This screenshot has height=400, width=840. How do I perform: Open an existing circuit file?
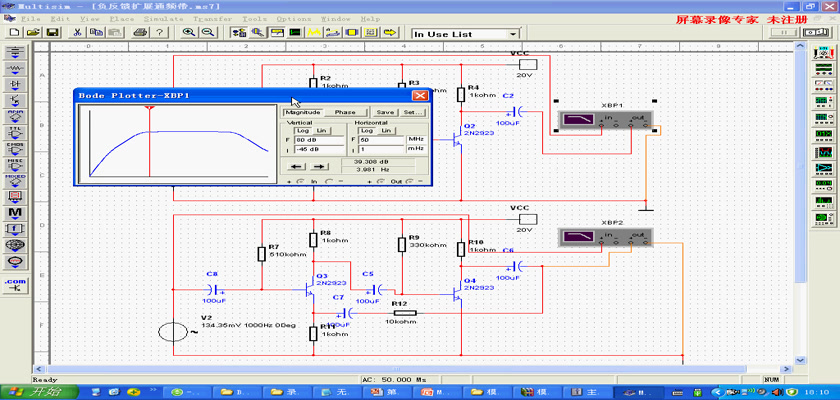tap(33, 32)
